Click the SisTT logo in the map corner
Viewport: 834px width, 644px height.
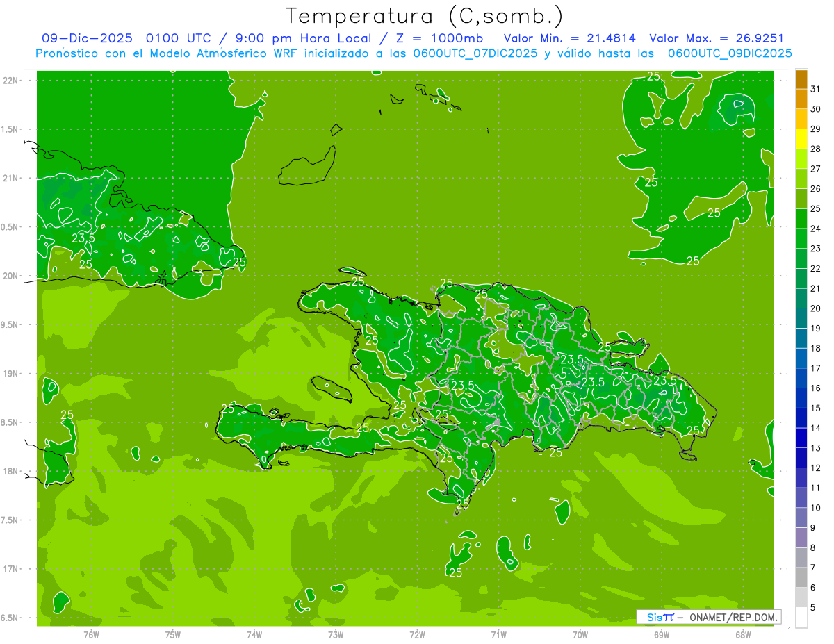click(x=660, y=617)
